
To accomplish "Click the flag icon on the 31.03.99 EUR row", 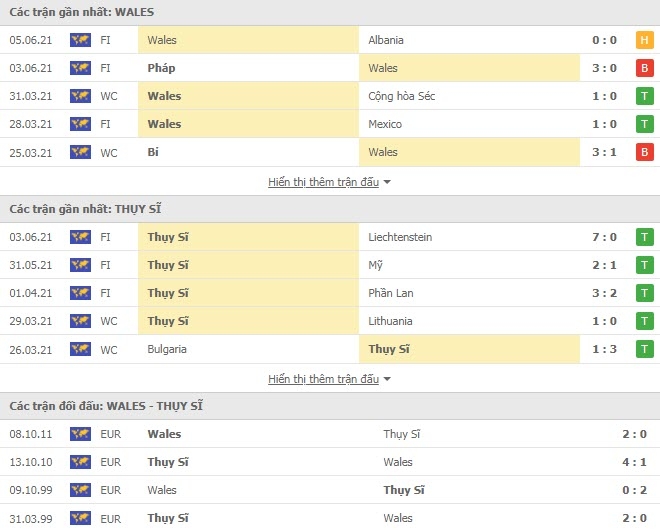I will pos(80,518).
